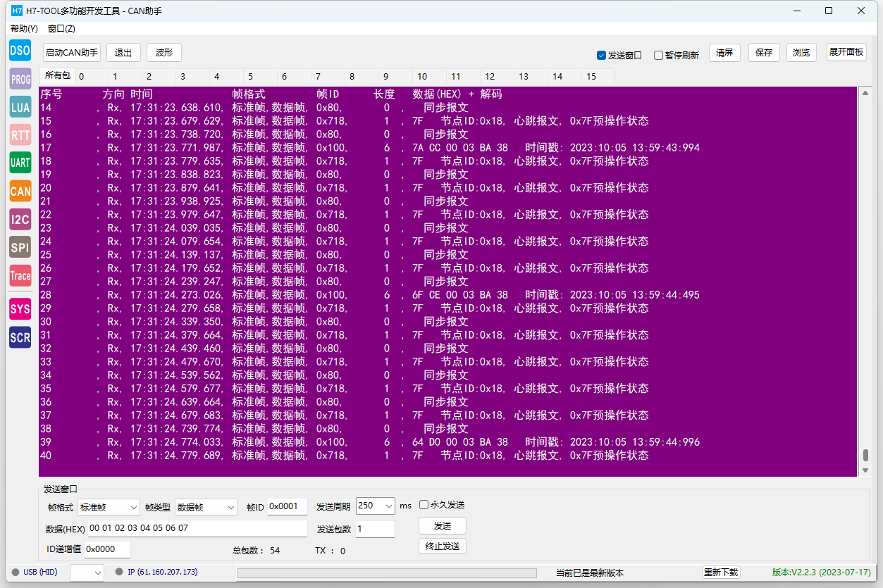Screen dimensions: 883x588
Task: Open the 波形 waveform button
Action: point(164,52)
